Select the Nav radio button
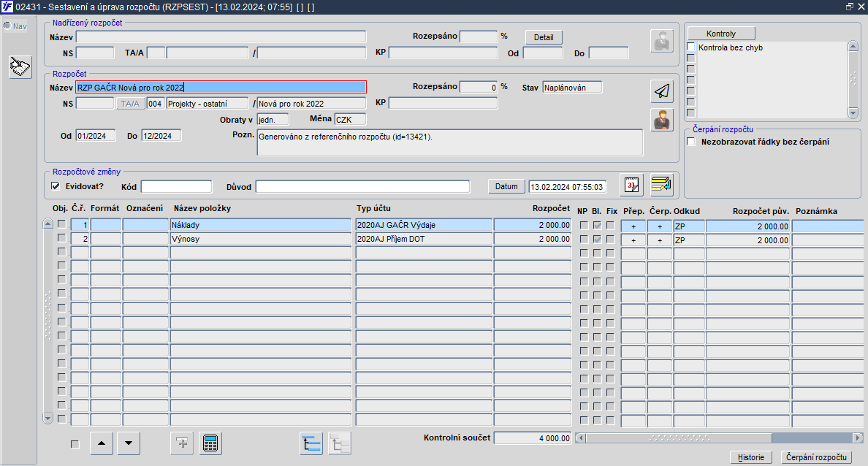The height and width of the screenshot is (466, 868). click(7, 26)
